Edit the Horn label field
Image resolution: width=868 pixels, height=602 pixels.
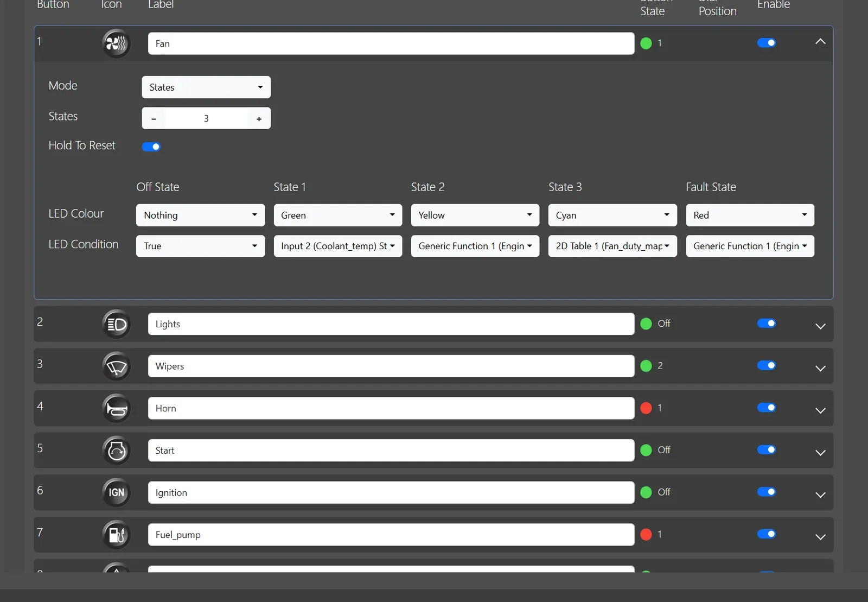pyautogui.click(x=391, y=408)
